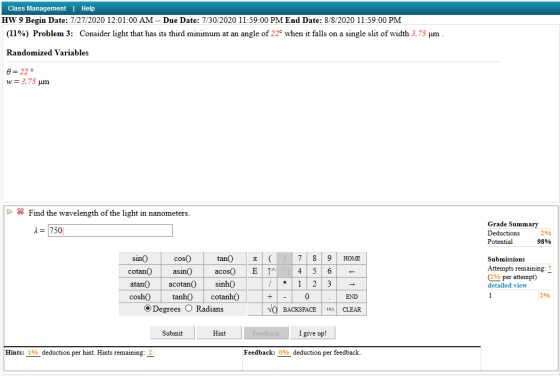Click the right arrow cursor key
This screenshot has height=376, width=560.
coord(351,284)
